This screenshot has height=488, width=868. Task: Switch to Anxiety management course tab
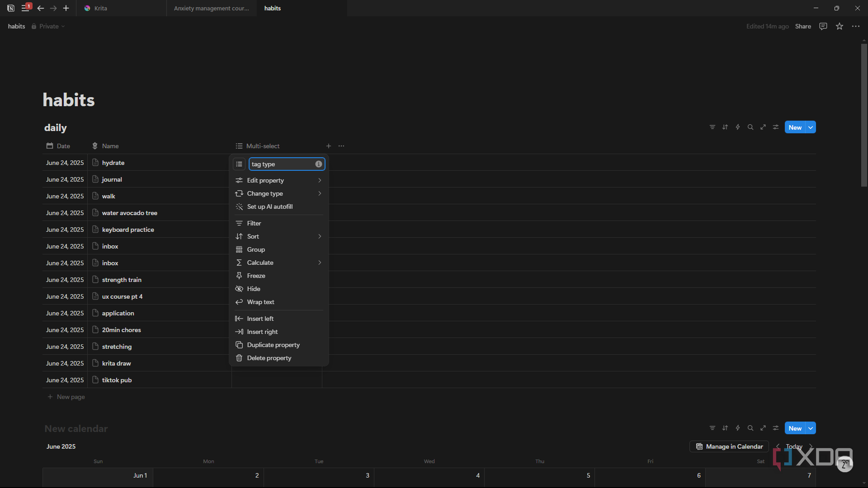tap(212, 8)
